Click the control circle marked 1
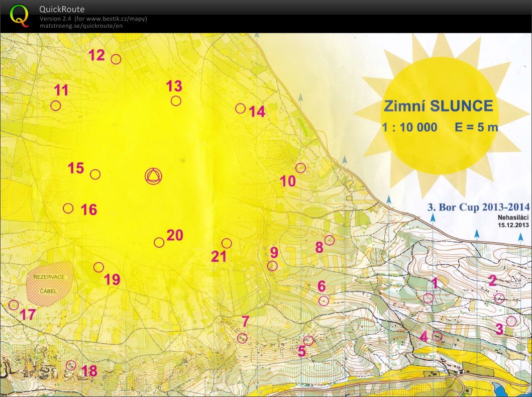Image resolution: width=532 pixels, height=397 pixels. click(429, 299)
